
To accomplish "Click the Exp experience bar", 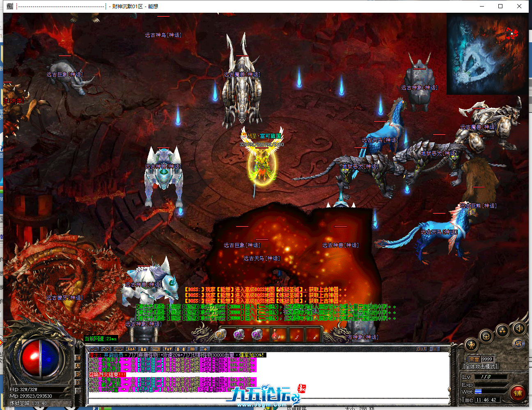I will tap(491, 385).
